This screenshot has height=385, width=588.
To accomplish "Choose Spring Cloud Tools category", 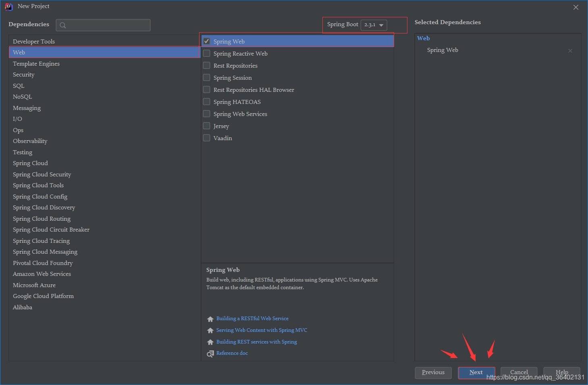I will [104, 185].
